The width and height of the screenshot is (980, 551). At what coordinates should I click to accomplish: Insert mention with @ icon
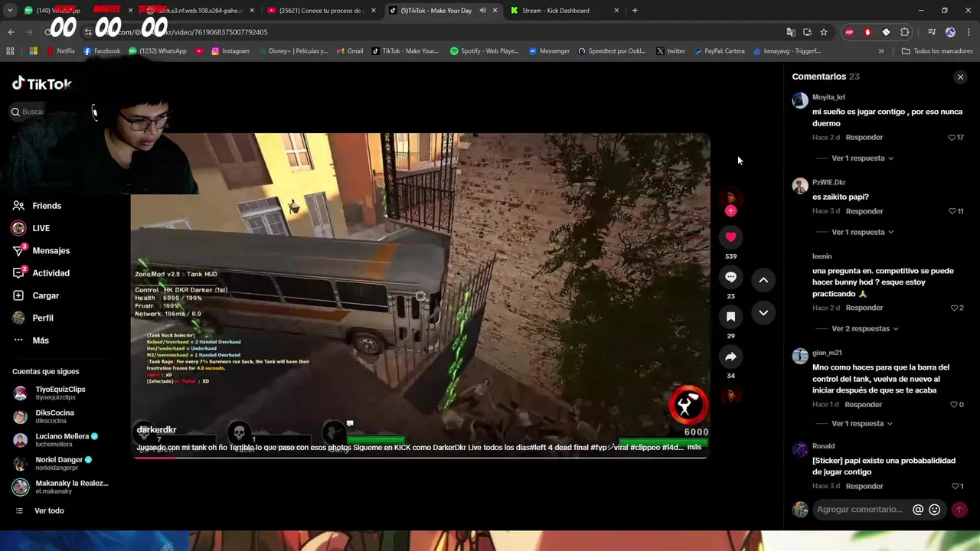click(x=918, y=510)
